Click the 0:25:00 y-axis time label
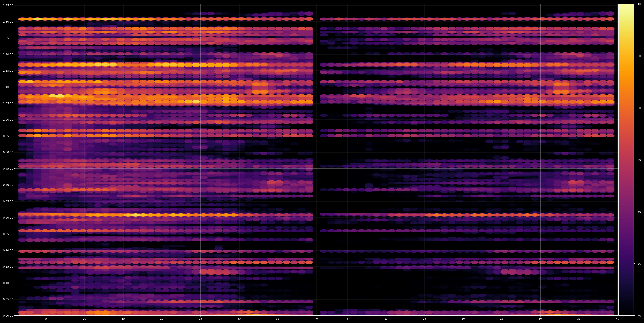This screenshot has height=323, width=644. (x=8, y=234)
